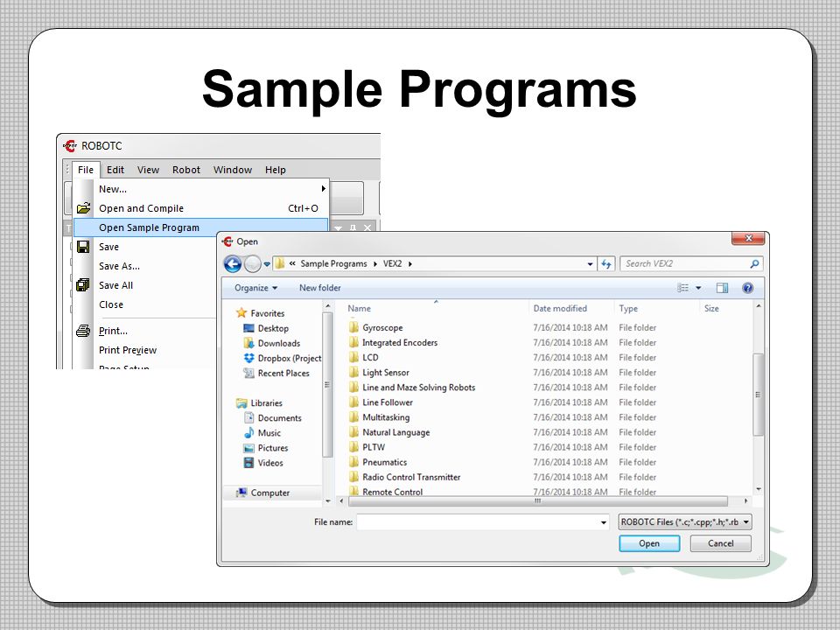Screen dimensions: 840x630
Task: Click the search magnifier icon
Action: (x=754, y=264)
